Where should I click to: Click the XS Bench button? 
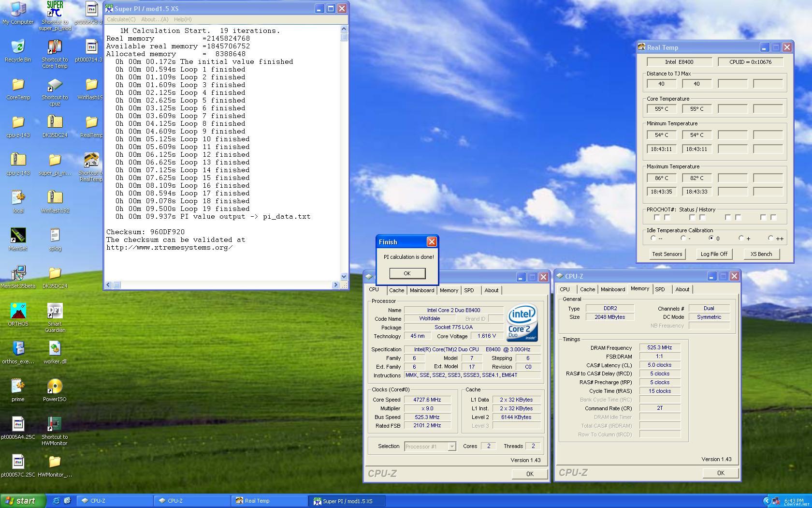click(761, 254)
